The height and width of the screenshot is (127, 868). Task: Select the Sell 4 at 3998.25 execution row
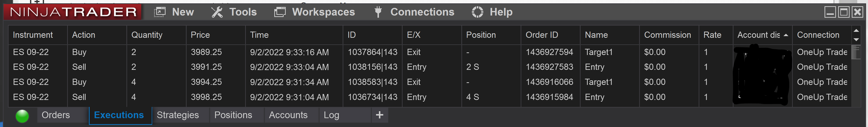[430, 97]
